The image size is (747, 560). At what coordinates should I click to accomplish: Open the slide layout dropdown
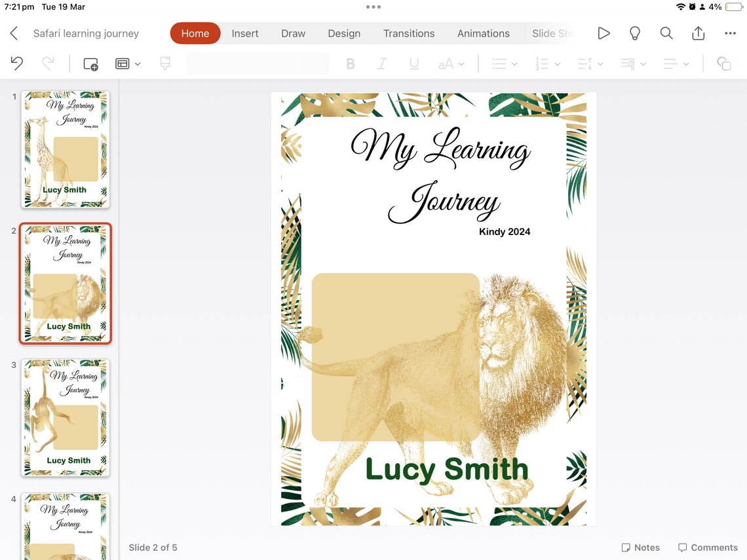point(128,64)
